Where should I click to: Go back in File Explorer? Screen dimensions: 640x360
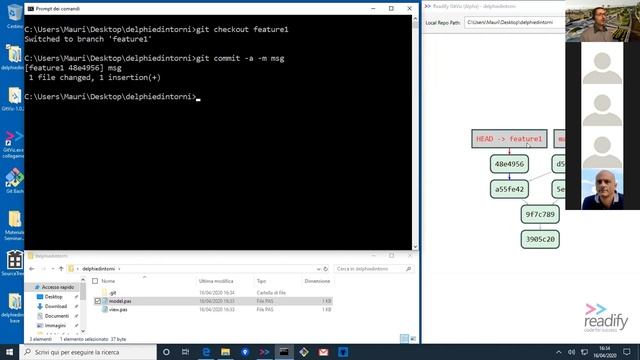click(x=32, y=269)
